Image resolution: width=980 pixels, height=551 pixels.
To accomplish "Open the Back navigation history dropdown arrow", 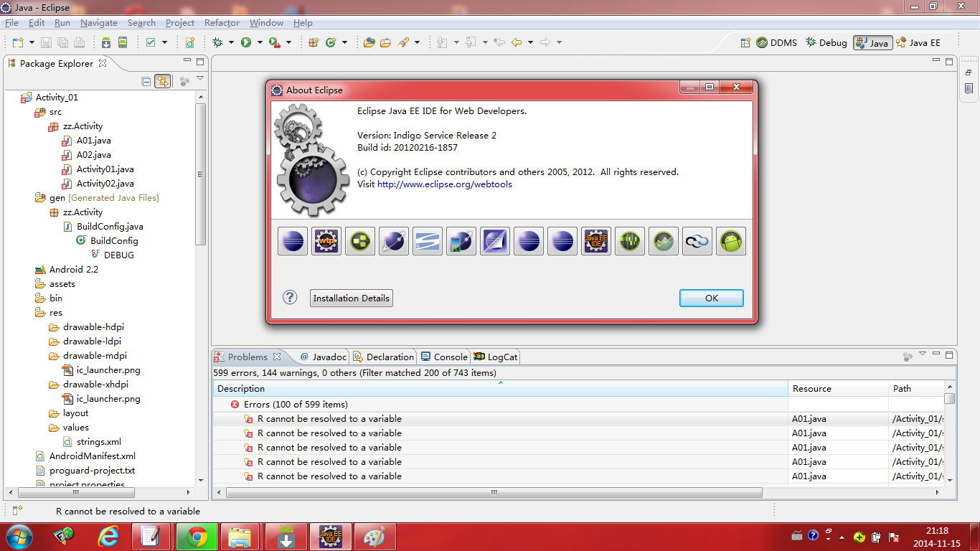I will pyautogui.click(x=530, y=42).
